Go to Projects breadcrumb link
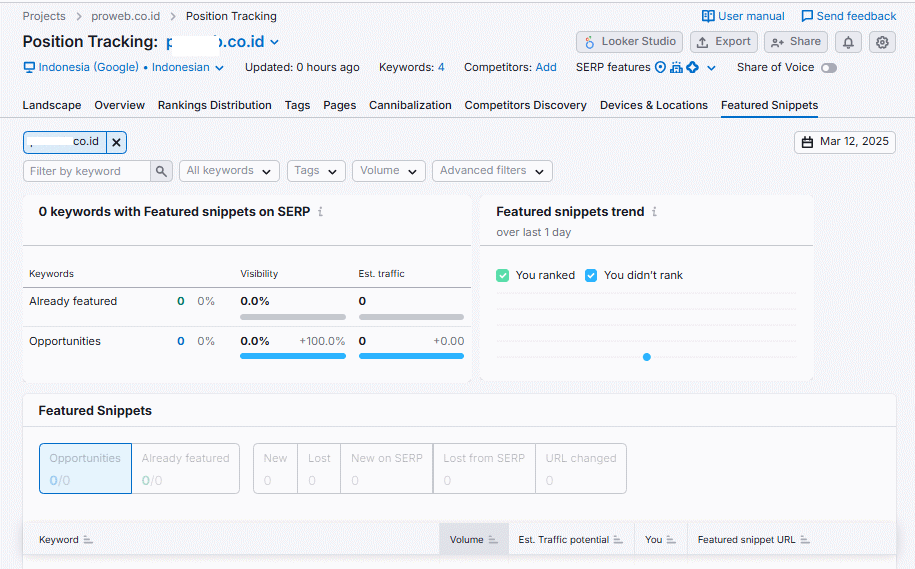Image resolution: width=915 pixels, height=569 pixels. point(44,16)
